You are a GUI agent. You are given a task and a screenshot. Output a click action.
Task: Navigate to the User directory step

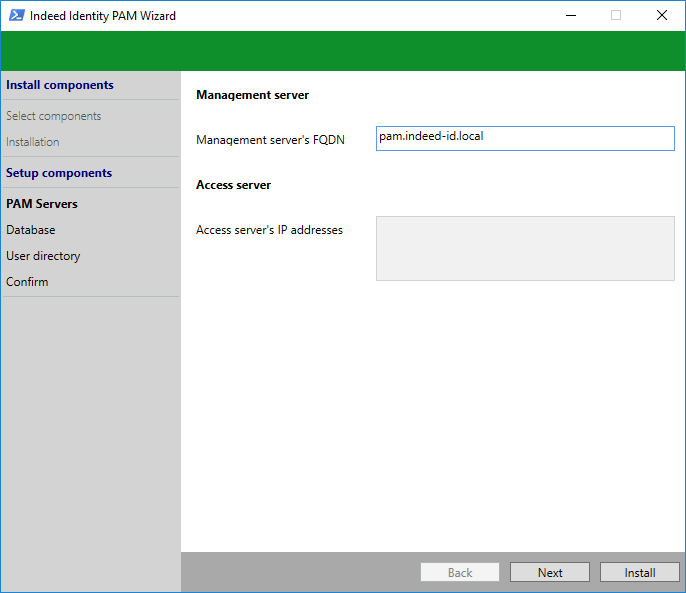tap(43, 256)
